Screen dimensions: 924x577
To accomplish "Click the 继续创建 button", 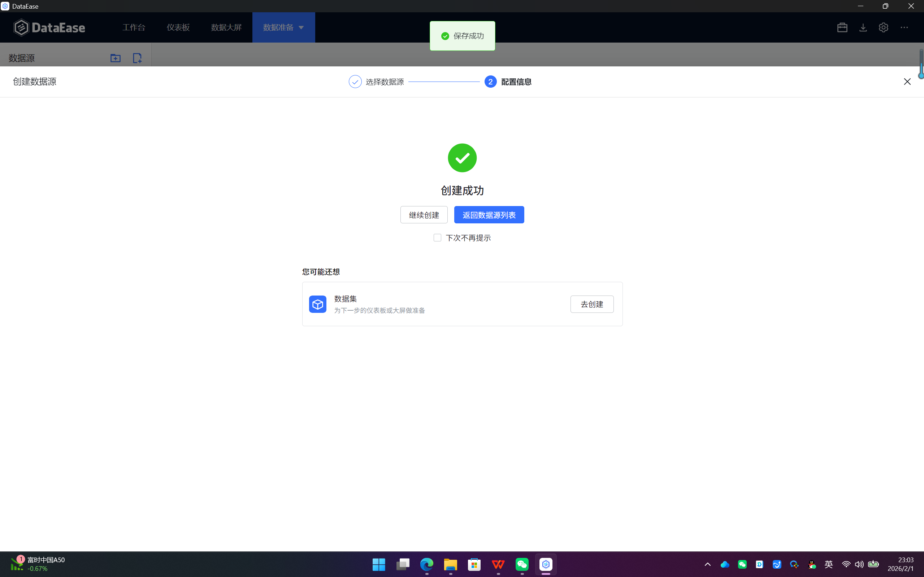I will pyautogui.click(x=424, y=215).
